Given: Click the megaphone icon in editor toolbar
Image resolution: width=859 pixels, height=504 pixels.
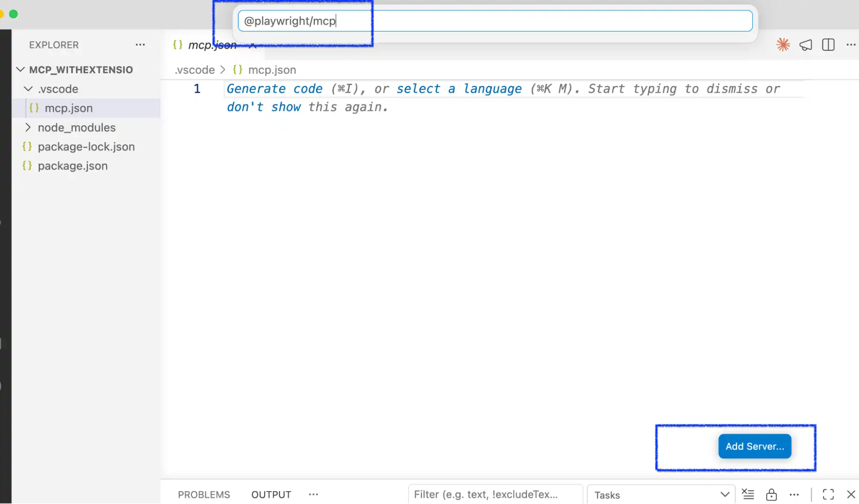Looking at the screenshot, I should [x=806, y=45].
